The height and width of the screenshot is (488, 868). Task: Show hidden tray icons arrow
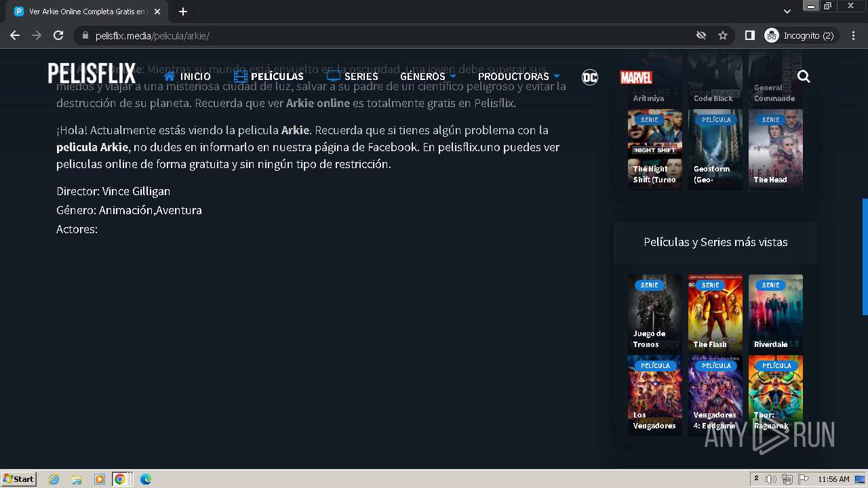point(756,479)
